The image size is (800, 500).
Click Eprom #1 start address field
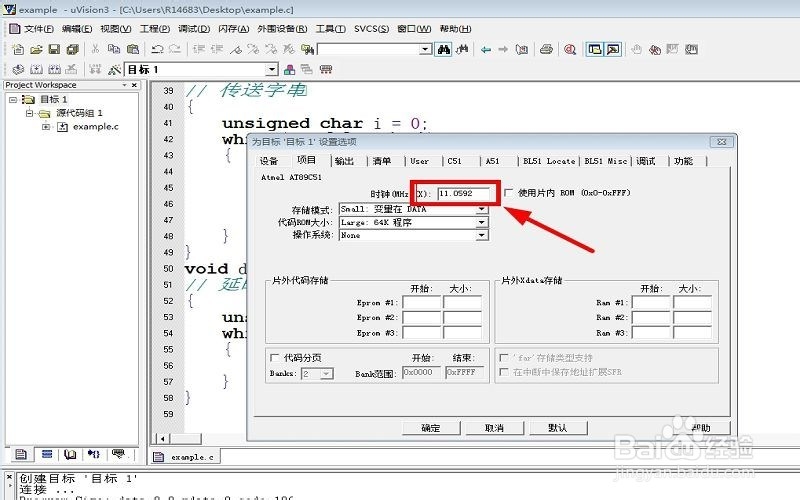pyautogui.click(x=421, y=303)
